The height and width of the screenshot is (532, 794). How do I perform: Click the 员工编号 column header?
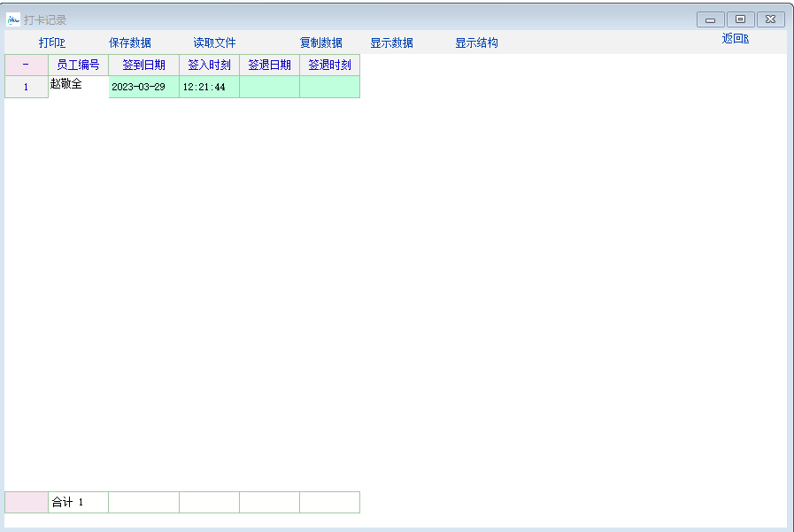click(x=78, y=65)
